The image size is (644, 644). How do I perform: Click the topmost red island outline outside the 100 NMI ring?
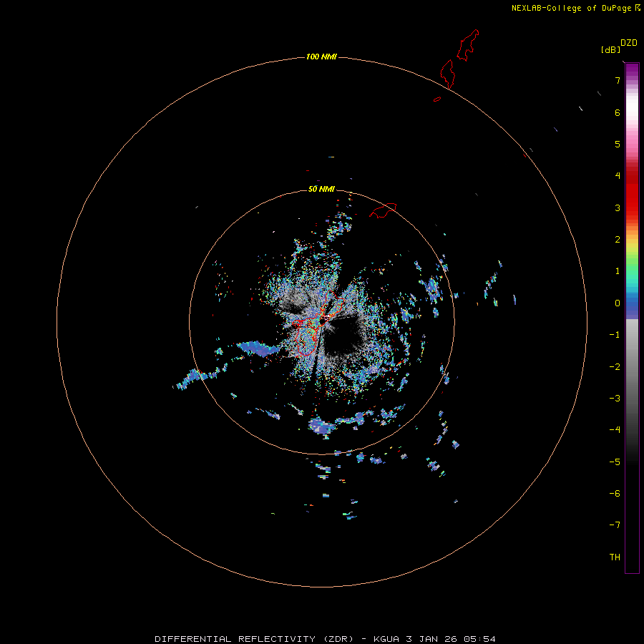tap(468, 45)
